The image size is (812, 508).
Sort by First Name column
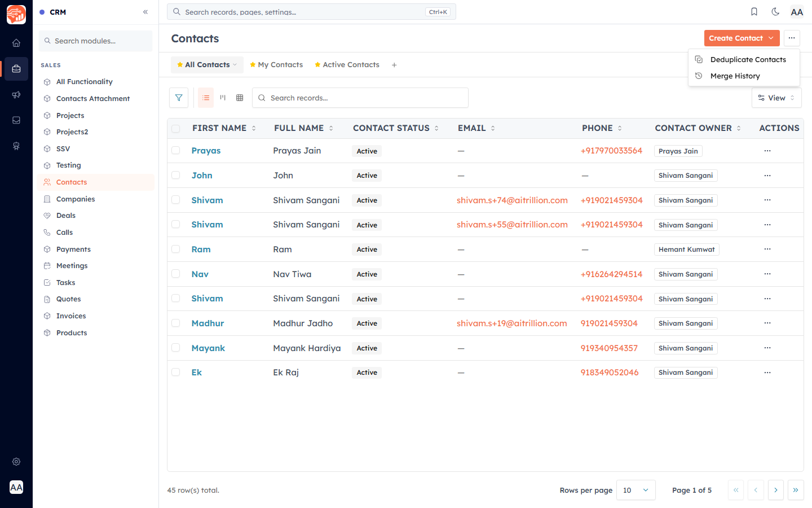point(224,128)
